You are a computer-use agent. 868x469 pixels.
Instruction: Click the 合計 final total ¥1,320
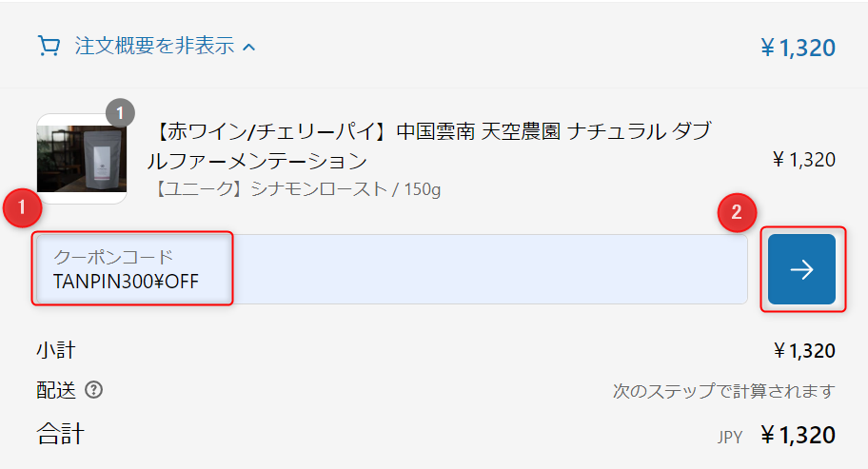[x=798, y=436]
